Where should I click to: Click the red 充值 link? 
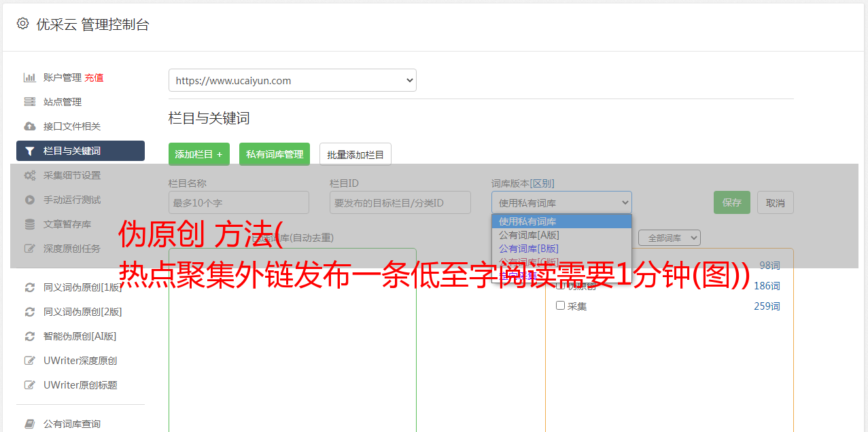[94, 77]
